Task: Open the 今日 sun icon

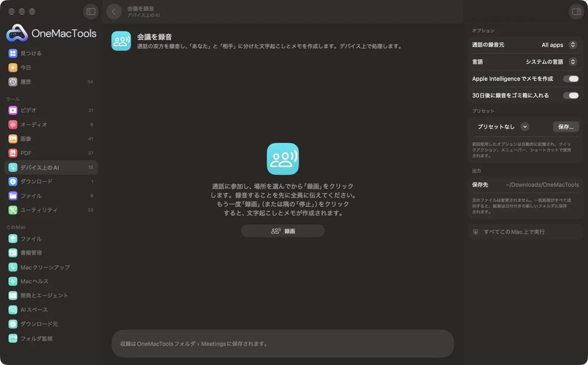Action: tap(13, 68)
